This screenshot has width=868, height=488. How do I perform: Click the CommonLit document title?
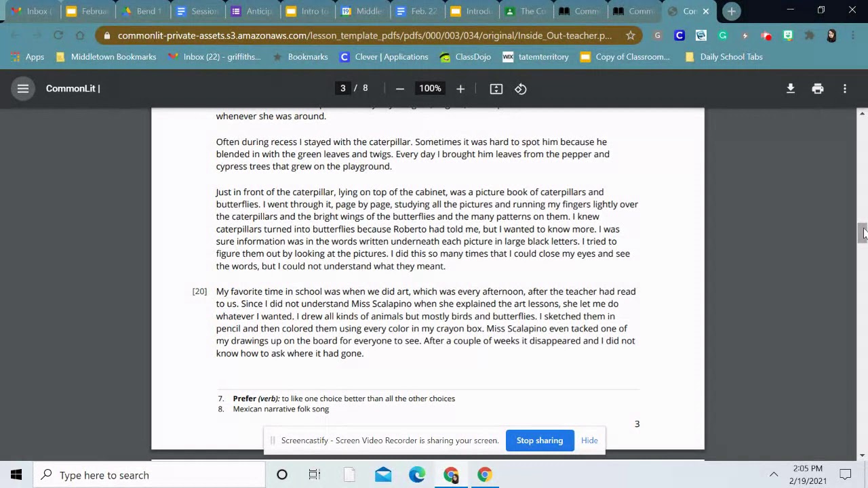click(73, 89)
